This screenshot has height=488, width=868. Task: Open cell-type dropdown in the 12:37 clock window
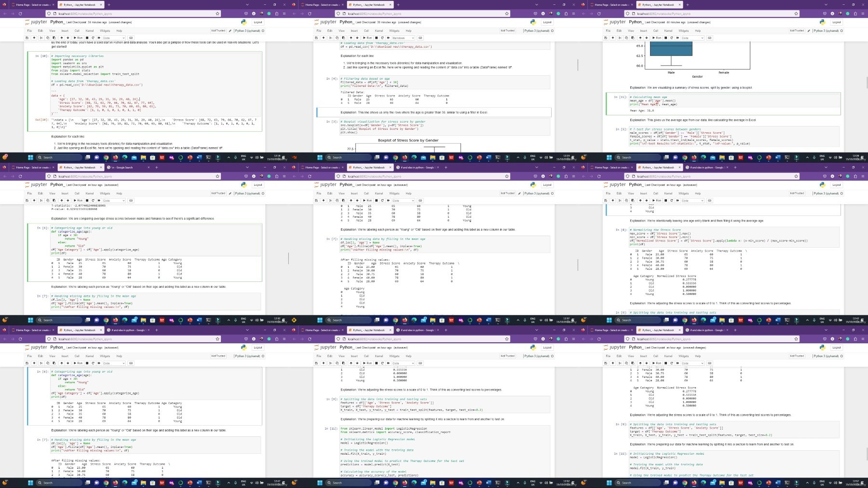[x=404, y=200]
